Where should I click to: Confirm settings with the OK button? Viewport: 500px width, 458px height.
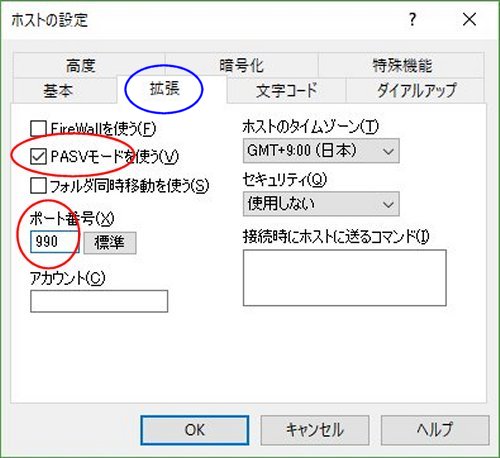(195, 430)
